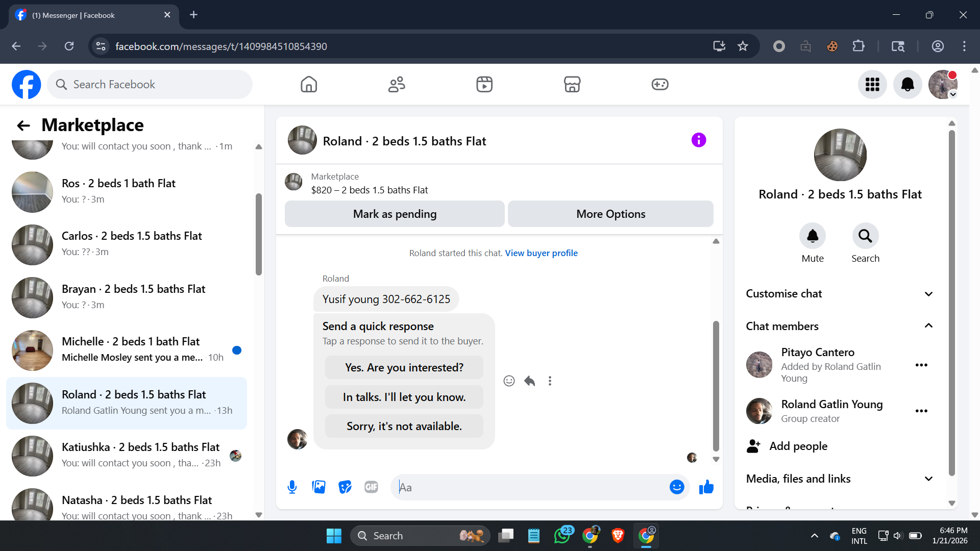Image resolution: width=980 pixels, height=551 pixels.
Task: Click the Mark as pending button
Action: tap(395, 214)
